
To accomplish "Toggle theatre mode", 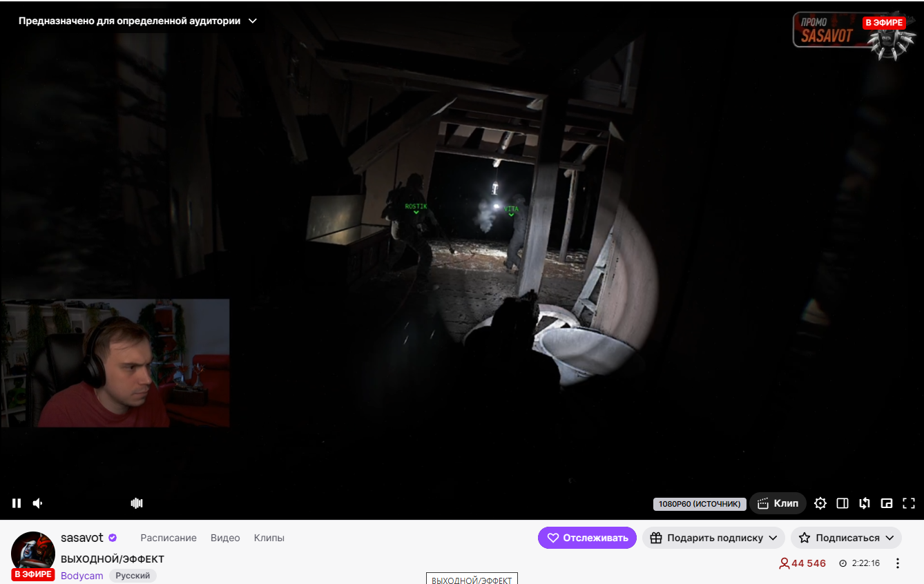I will coord(843,503).
